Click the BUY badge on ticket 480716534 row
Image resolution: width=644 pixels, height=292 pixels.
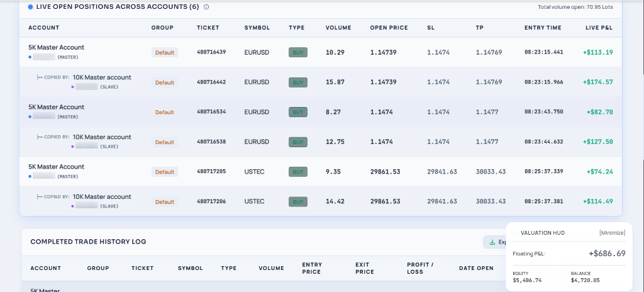point(297,112)
